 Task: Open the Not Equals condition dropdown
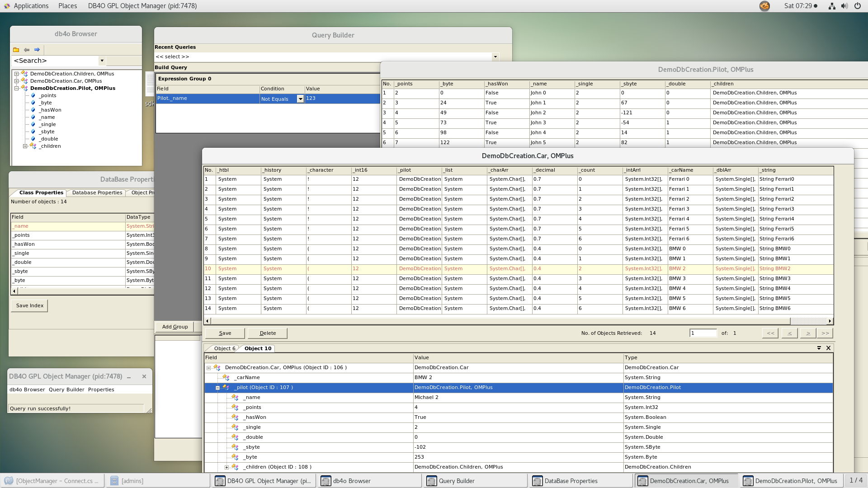click(300, 99)
